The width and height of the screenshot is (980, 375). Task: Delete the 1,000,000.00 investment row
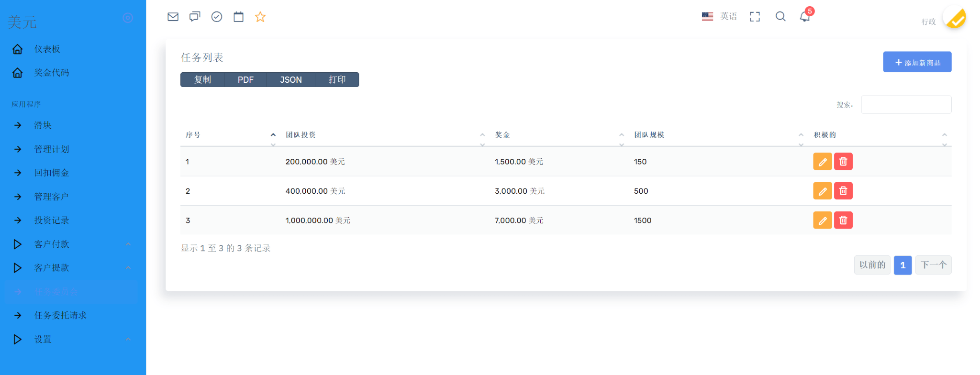click(x=843, y=221)
